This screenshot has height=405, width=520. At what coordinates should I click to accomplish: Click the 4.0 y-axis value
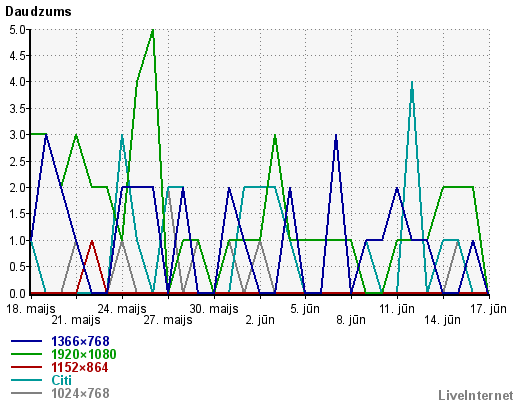(17, 82)
